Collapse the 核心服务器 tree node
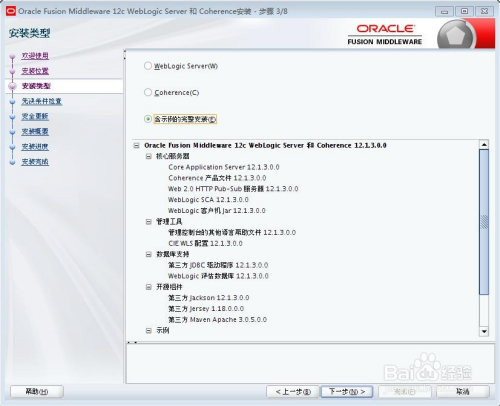The image size is (500, 406). click(x=149, y=156)
